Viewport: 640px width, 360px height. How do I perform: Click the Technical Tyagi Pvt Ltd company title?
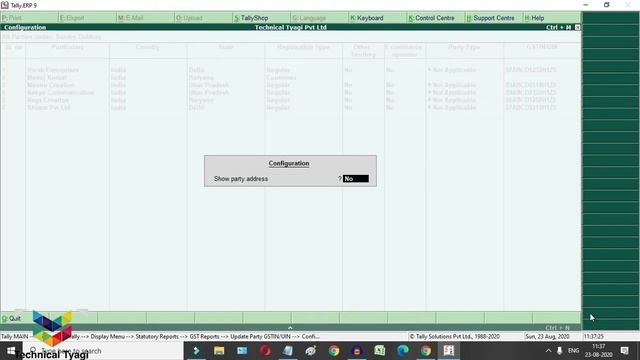pyautogui.click(x=291, y=27)
